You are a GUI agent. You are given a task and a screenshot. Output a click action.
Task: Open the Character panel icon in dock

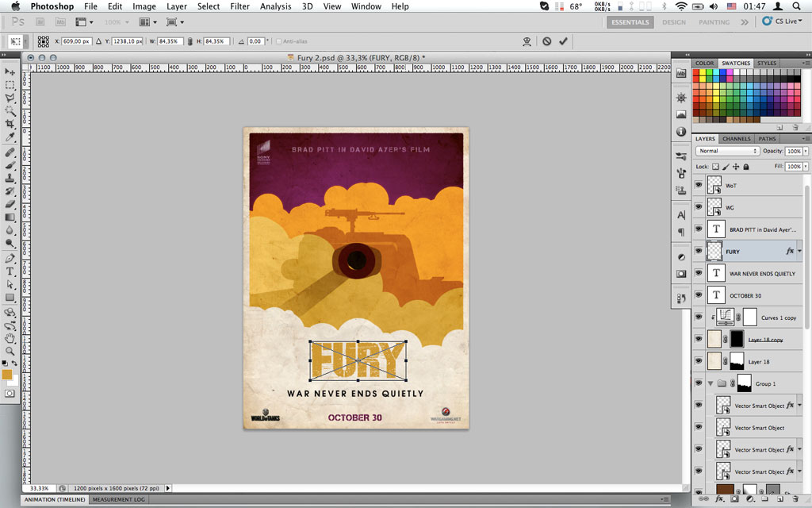pos(681,214)
